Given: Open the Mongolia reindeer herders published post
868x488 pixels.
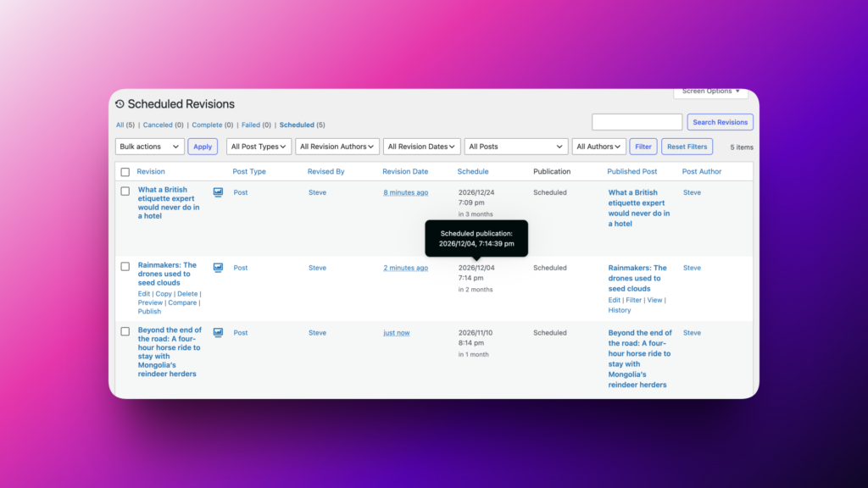Looking at the screenshot, I should (640, 358).
